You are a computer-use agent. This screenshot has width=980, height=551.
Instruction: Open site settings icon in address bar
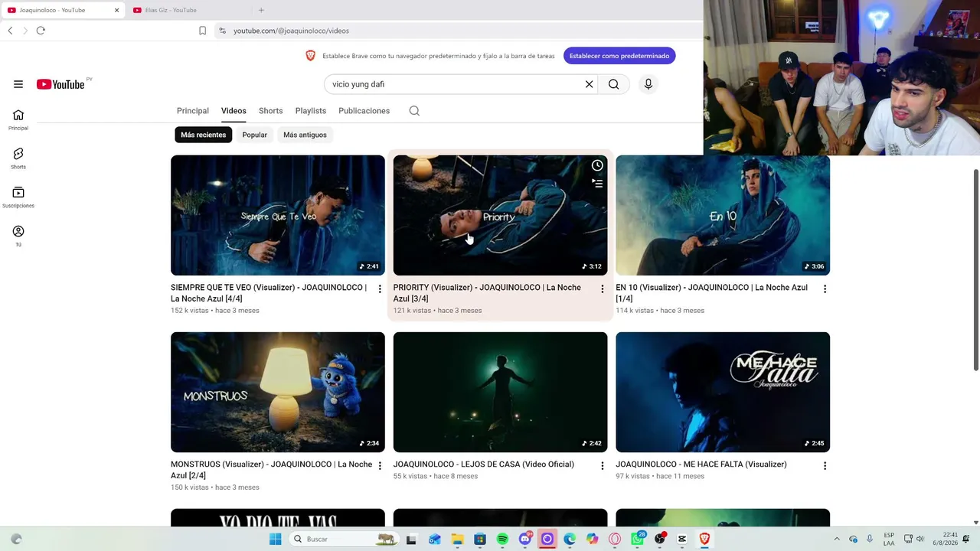pos(222,31)
